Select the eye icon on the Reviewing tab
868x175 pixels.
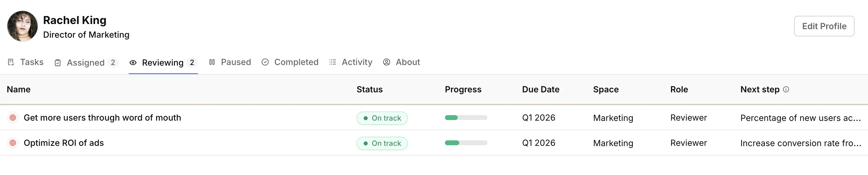coord(133,62)
